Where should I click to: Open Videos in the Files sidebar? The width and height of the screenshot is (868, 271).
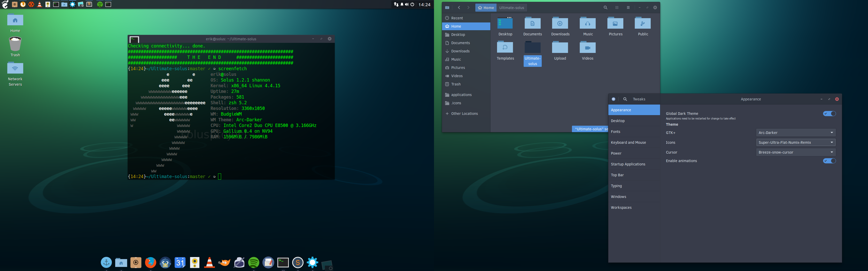pyautogui.click(x=466, y=76)
